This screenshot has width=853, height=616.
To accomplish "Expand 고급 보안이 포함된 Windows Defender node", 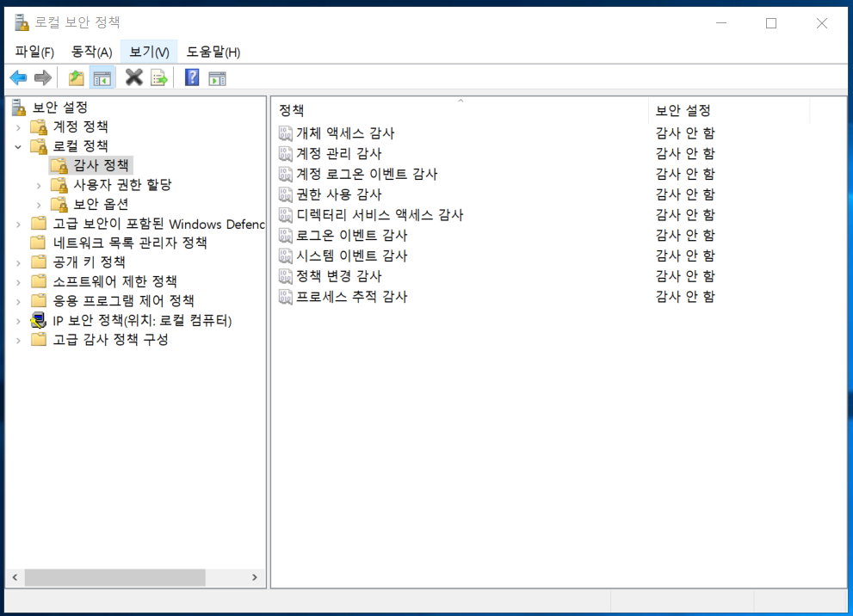I will 18,225.
